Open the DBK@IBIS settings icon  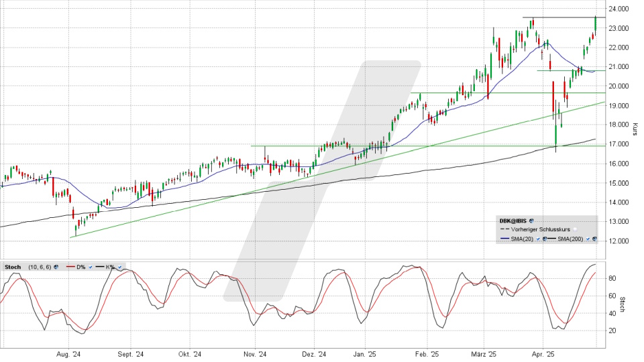tap(531, 221)
